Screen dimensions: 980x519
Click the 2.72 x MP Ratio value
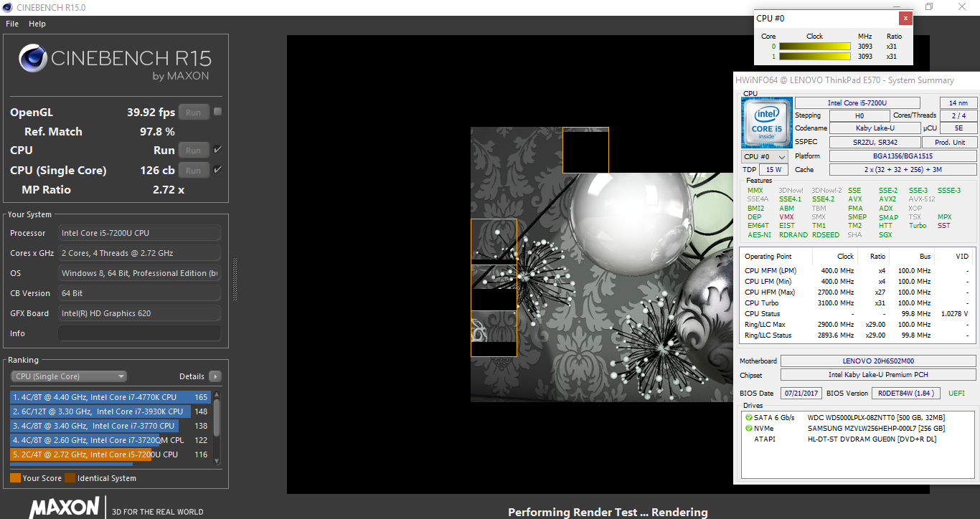(x=169, y=190)
